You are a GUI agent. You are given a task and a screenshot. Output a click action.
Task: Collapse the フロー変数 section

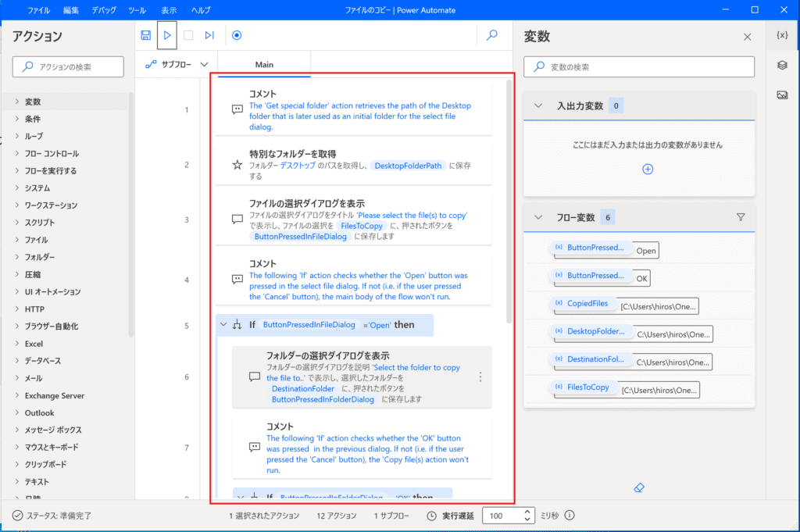tap(537, 217)
